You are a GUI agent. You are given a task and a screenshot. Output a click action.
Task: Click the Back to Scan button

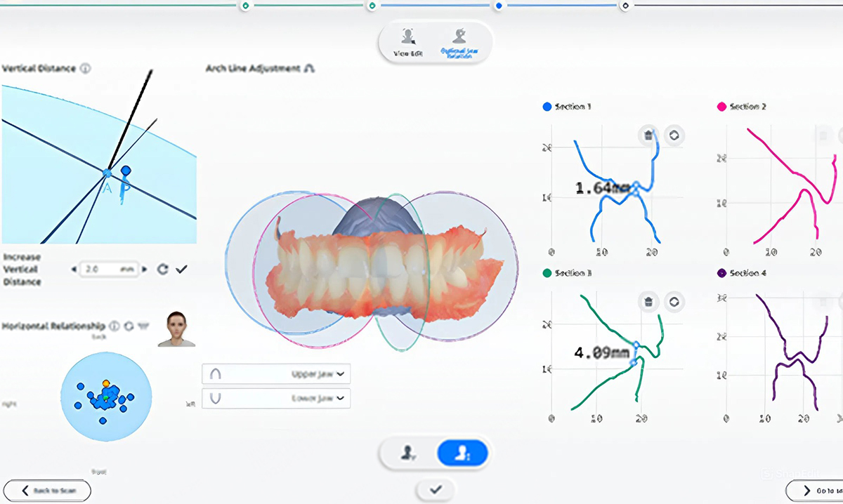46,490
